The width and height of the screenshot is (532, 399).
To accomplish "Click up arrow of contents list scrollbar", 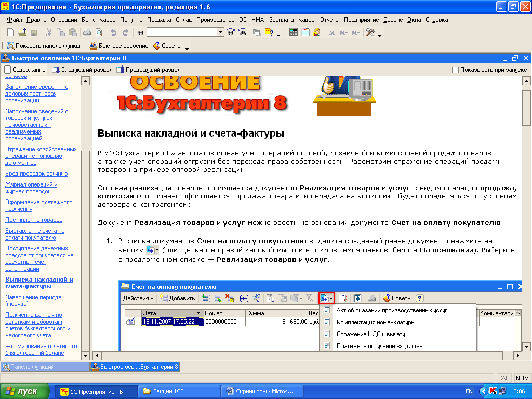I will coord(86,81).
